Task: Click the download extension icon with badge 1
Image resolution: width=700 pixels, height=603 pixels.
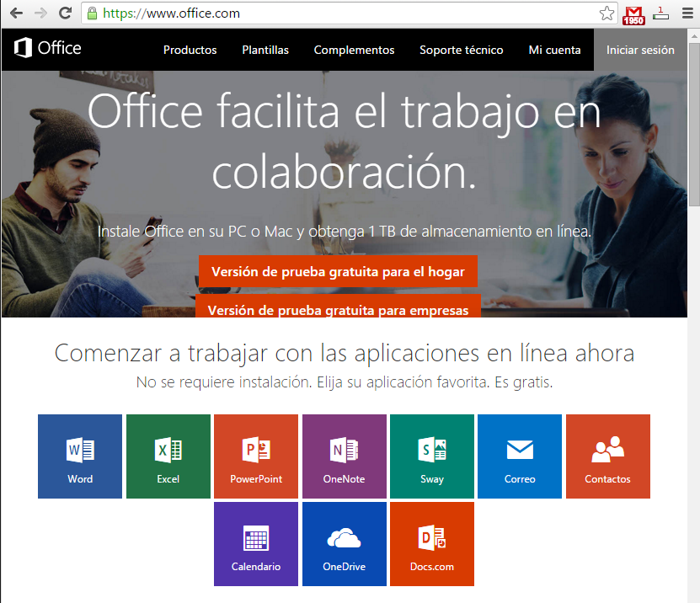Action: (x=660, y=13)
